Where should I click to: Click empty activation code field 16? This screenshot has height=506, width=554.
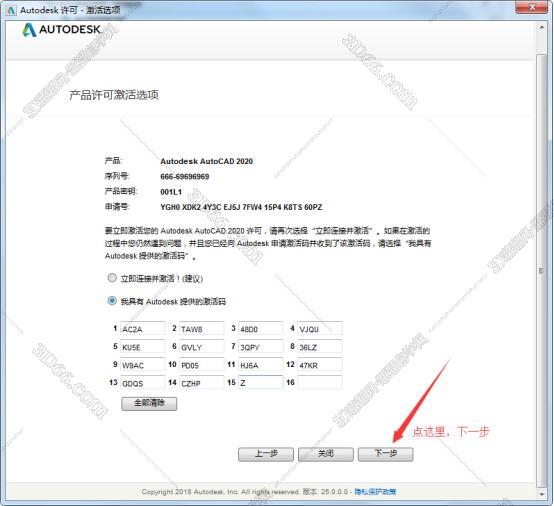[320, 383]
